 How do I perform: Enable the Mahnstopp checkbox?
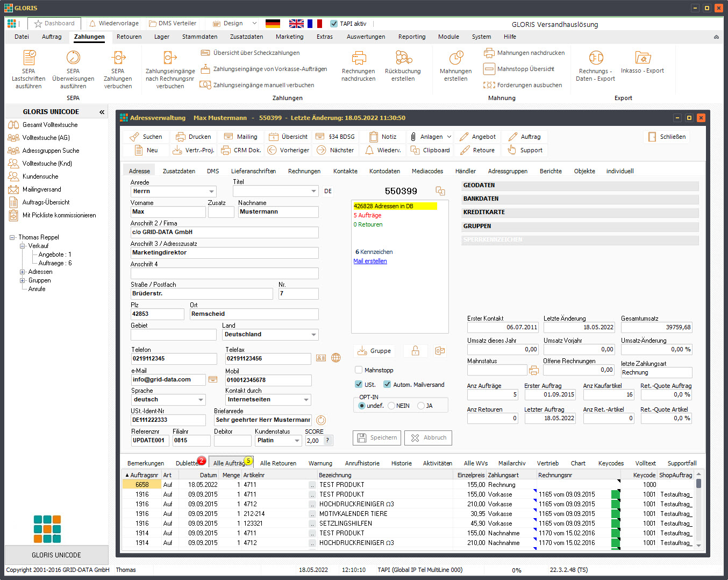(359, 370)
